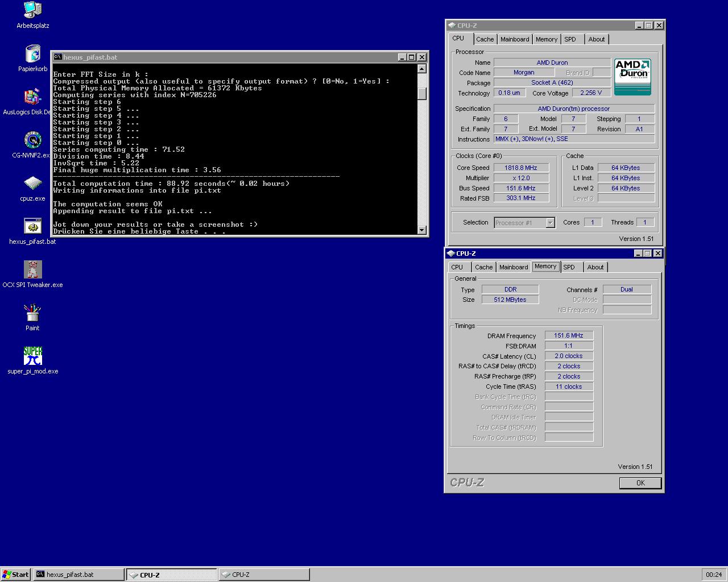Open the Processor #1 selection dropdown
This screenshot has width=728, height=582.
point(524,223)
